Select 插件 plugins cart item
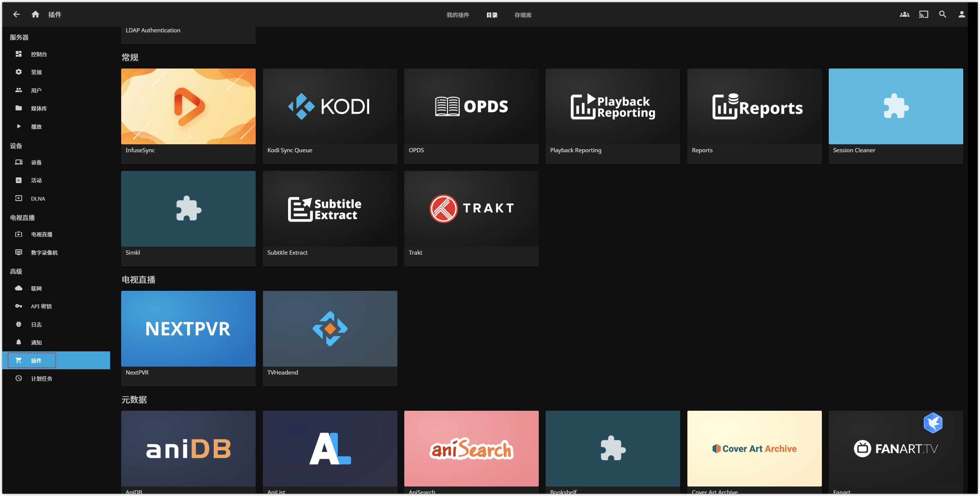The height and width of the screenshot is (496, 980). point(56,360)
